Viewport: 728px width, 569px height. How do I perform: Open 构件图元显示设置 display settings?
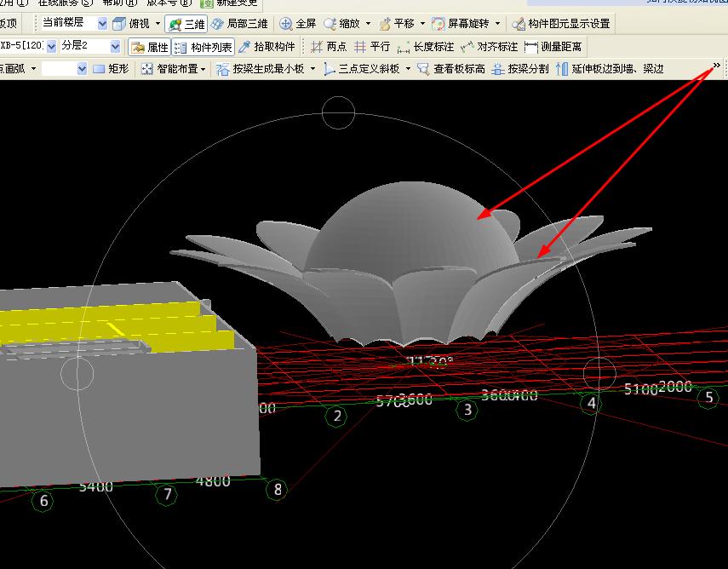pos(561,24)
